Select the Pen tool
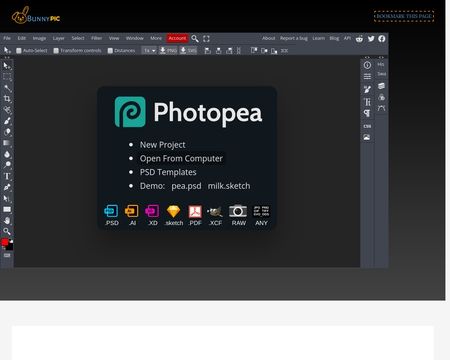Screen dimensions: 450x360 (x=7, y=187)
